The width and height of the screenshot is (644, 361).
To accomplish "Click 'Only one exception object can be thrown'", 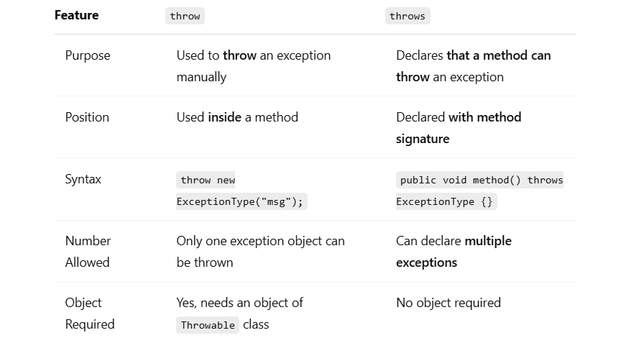I will tap(260, 252).
